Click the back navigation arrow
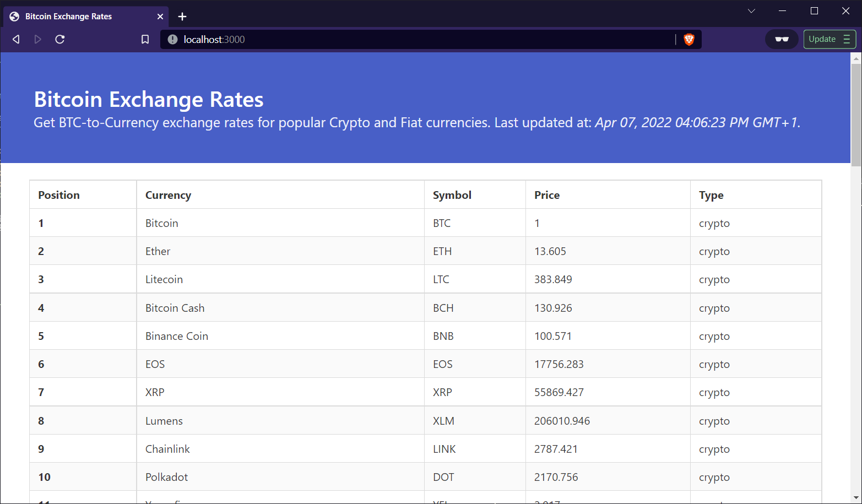Image resolution: width=862 pixels, height=504 pixels. tap(15, 39)
